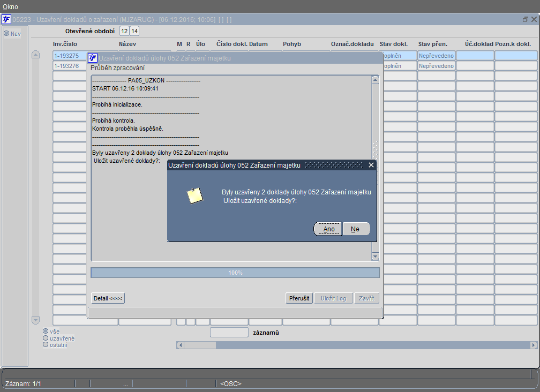Screen dimensions: 540x392
Task: Click the record list scroll down arrow
Action: click(35, 320)
